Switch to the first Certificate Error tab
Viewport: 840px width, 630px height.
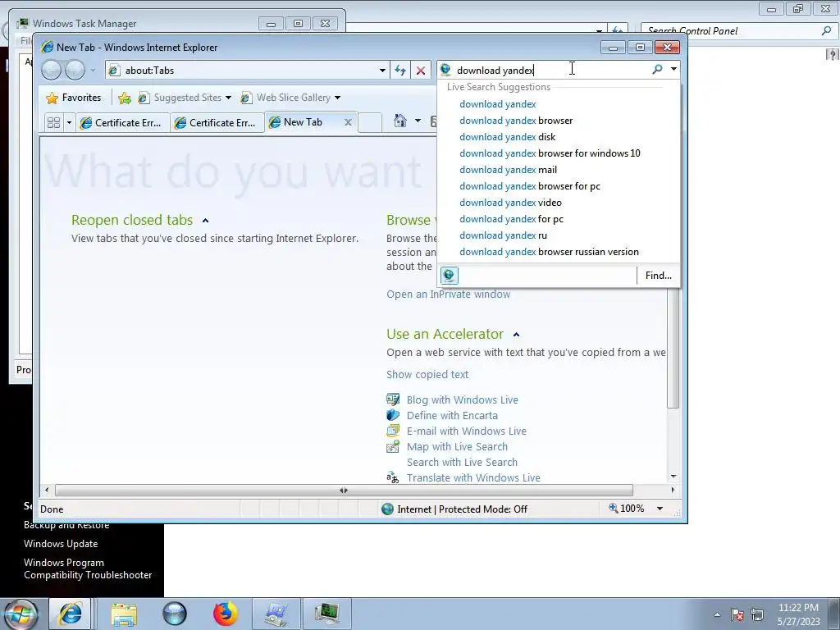point(123,123)
